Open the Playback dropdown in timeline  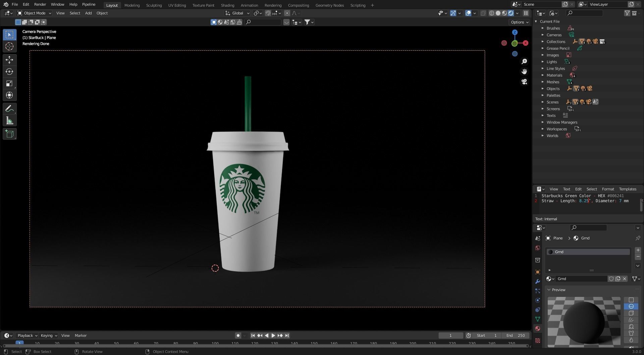(27, 336)
